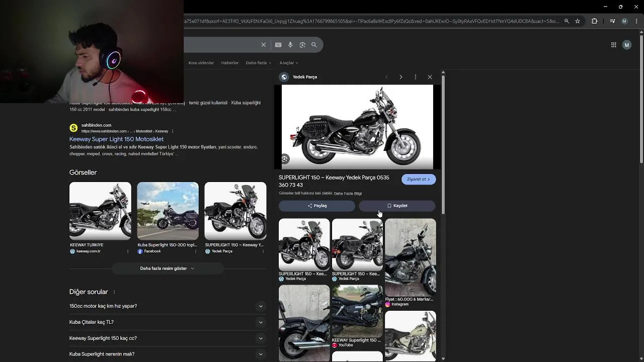This screenshot has height=362, width=644.
Task: Switch to Haberler tab
Action: [x=230, y=63]
